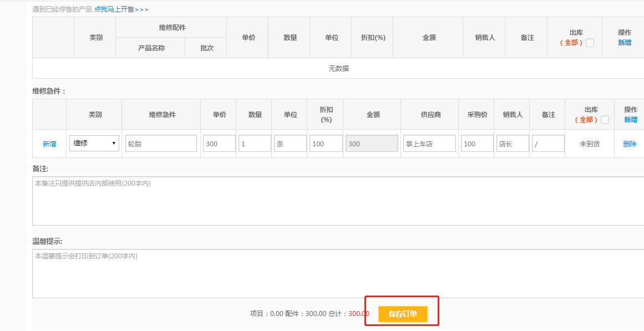Click the row 备注 field containing a slash
This screenshot has width=644, height=331.
click(x=547, y=144)
